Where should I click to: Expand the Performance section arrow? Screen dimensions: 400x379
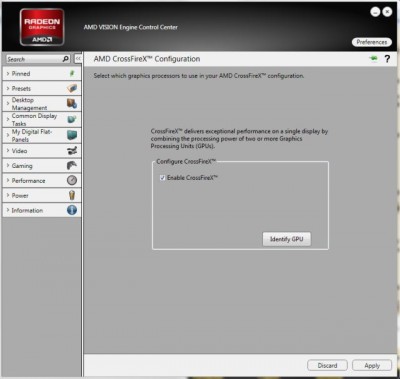click(8, 180)
